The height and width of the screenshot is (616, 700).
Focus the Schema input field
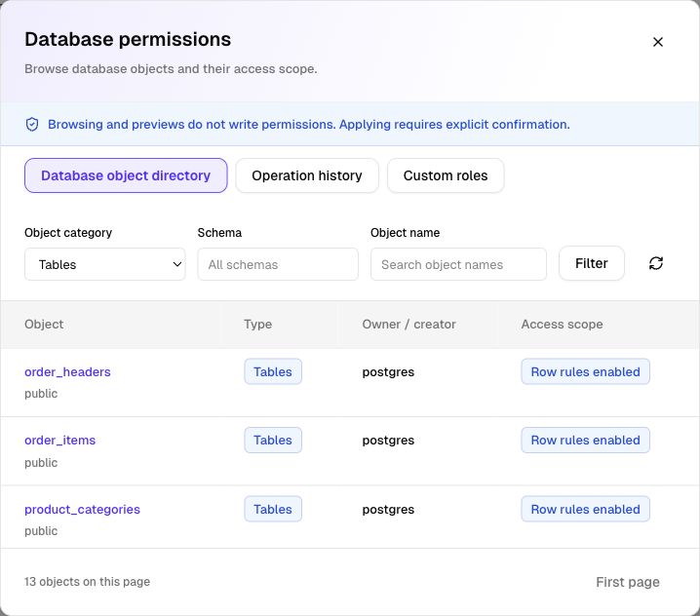278,264
